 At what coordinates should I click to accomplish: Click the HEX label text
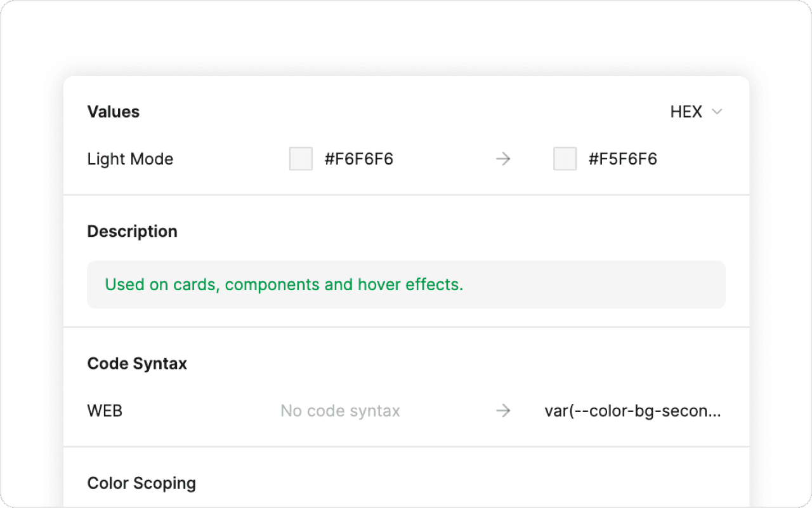pos(686,112)
